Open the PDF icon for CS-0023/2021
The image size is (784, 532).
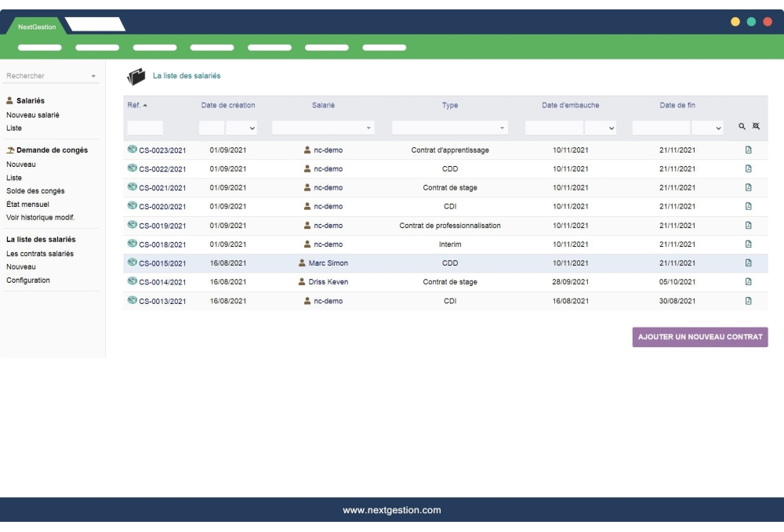(x=748, y=150)
